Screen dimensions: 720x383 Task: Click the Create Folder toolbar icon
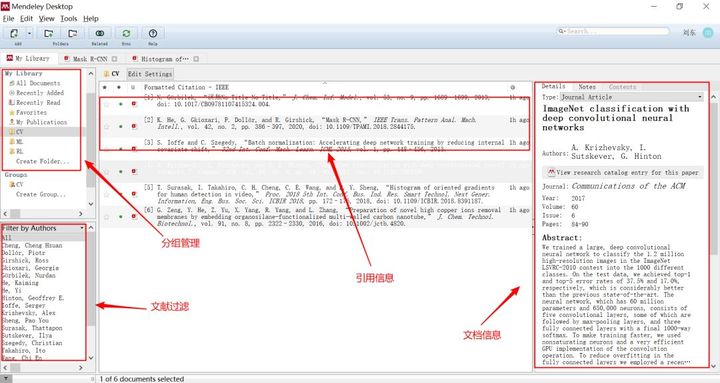pos(48,33)
